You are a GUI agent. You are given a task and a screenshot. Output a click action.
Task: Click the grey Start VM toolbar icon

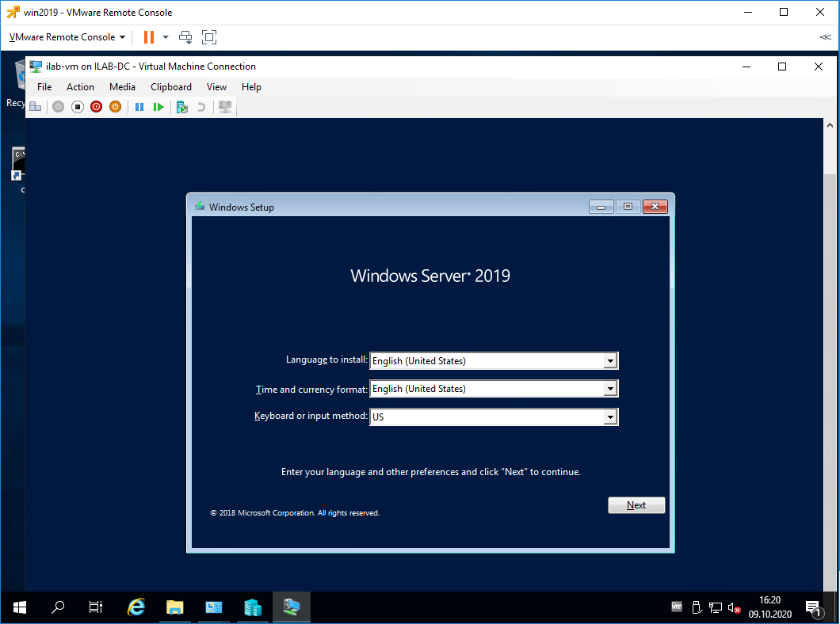click(x=59, y=106)
